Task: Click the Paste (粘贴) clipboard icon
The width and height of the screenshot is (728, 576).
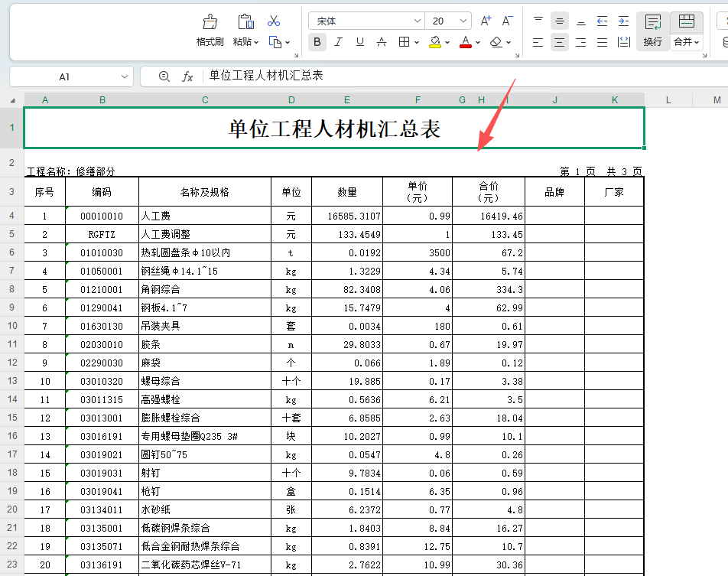Action: (245, 21)
